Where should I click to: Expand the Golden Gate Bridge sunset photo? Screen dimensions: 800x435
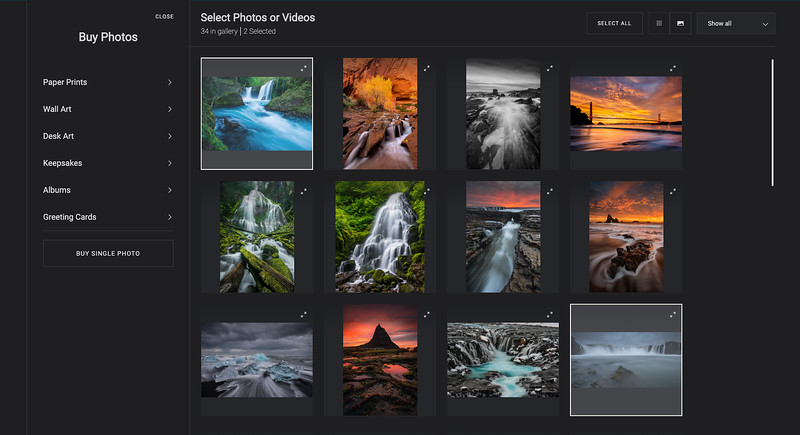pyautogui.click(x=673, y=68)
